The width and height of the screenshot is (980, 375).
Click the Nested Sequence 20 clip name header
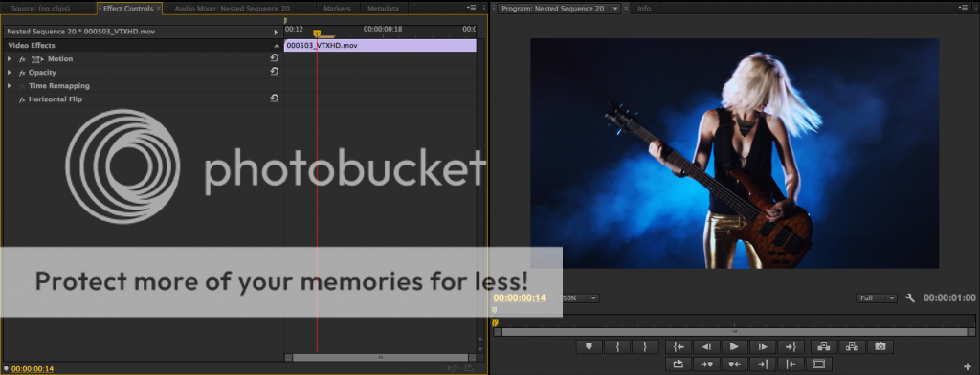pos(80,32)
